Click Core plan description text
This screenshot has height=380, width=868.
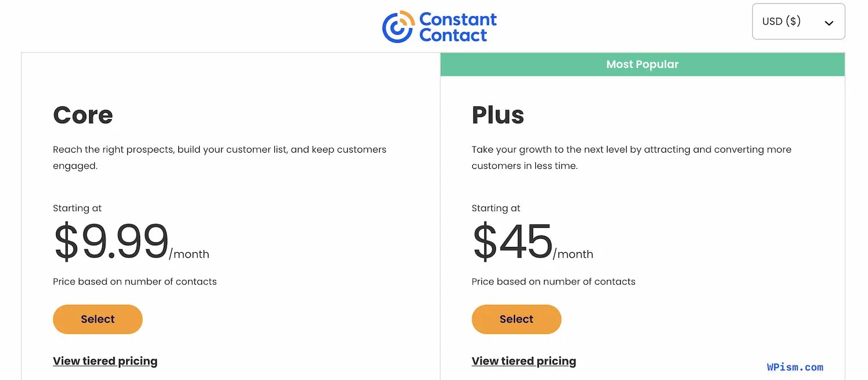pyautogui.click(x=220, y=157)
